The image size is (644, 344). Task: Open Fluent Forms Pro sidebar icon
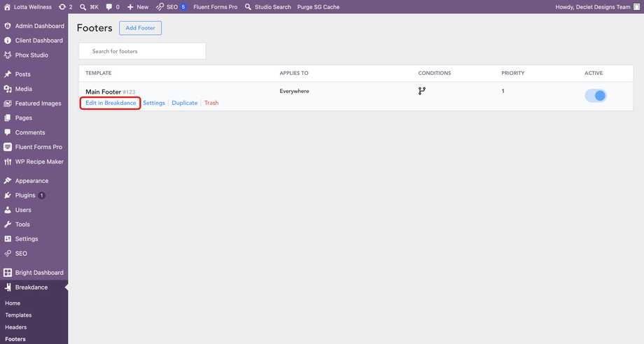coord(8,147)
